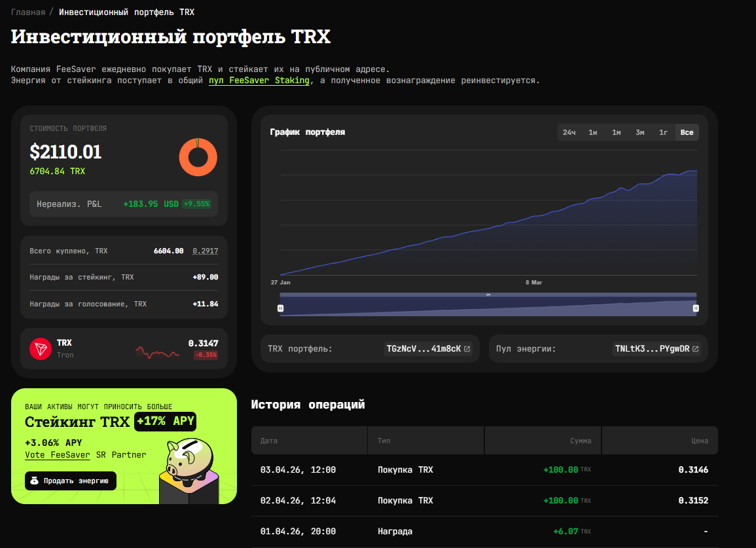Click the Продать энергию button
Image resolution: width=756 pixels, height=548 pixels.
coord(71,481)
